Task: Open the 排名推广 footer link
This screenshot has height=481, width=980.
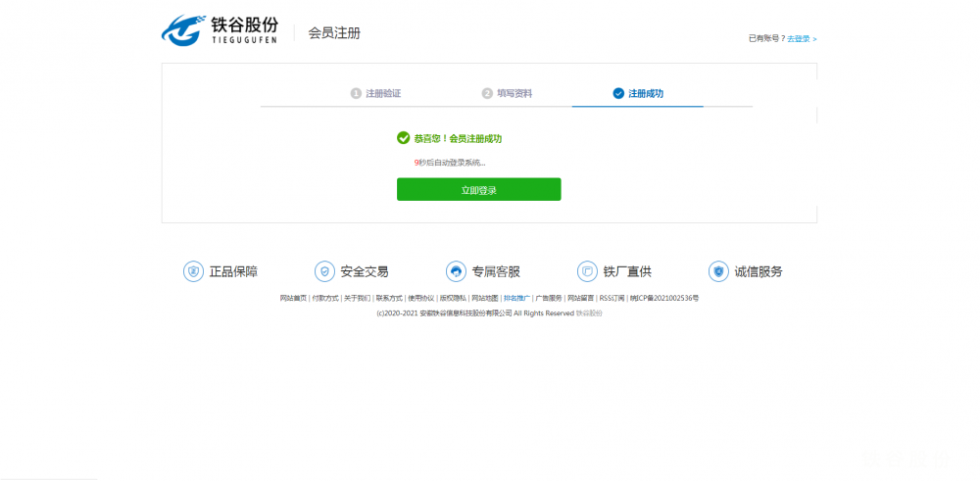Action: pyautogui.click(x=516, y=298)
